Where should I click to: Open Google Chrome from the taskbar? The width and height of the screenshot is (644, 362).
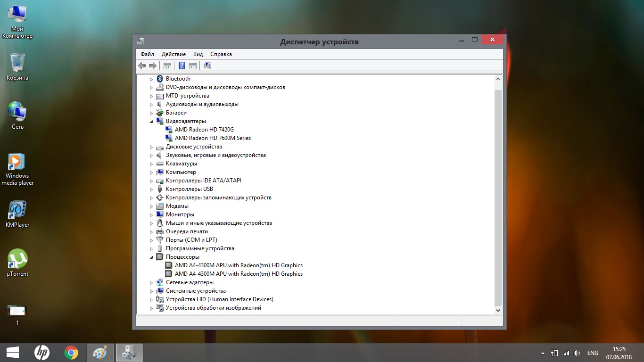tap(71, 353)
